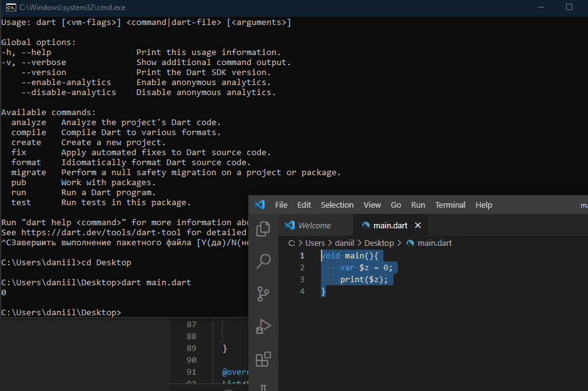Click the C: breadcrumb segment

(291, 243)
